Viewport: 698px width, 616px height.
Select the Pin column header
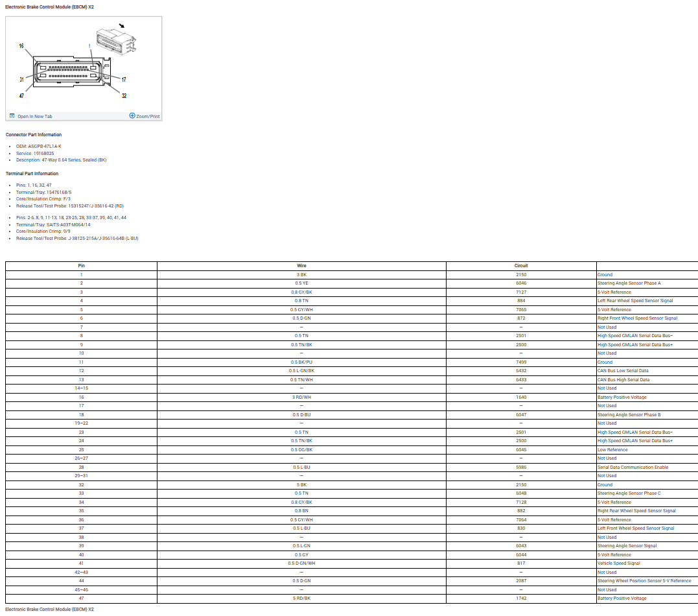click(81, 266)
